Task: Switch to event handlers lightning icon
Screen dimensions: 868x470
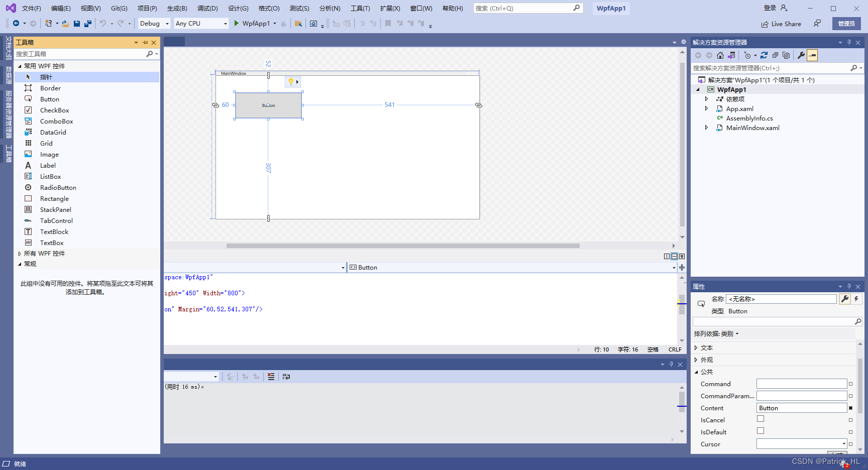Action: pos(856,299)
